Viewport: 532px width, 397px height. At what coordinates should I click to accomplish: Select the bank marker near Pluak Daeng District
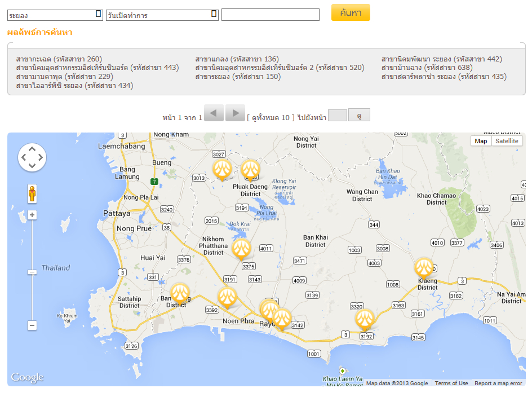250,169
